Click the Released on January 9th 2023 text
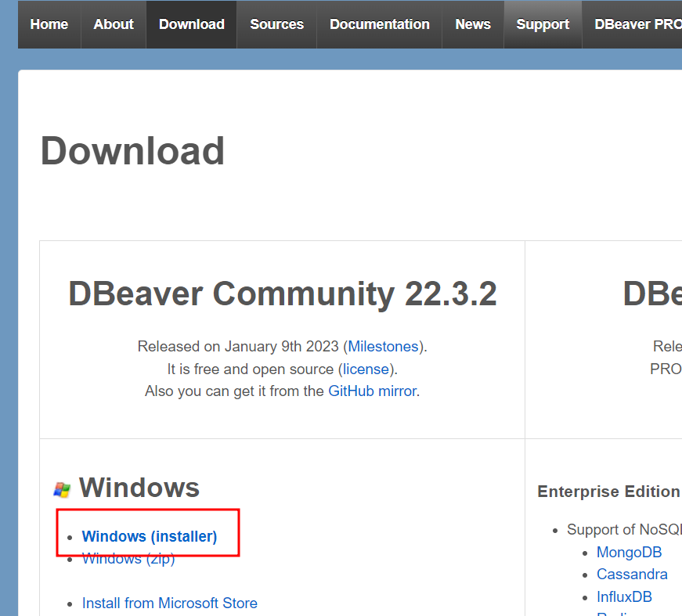Screen dimensions: 682x616 pos(238,347)
